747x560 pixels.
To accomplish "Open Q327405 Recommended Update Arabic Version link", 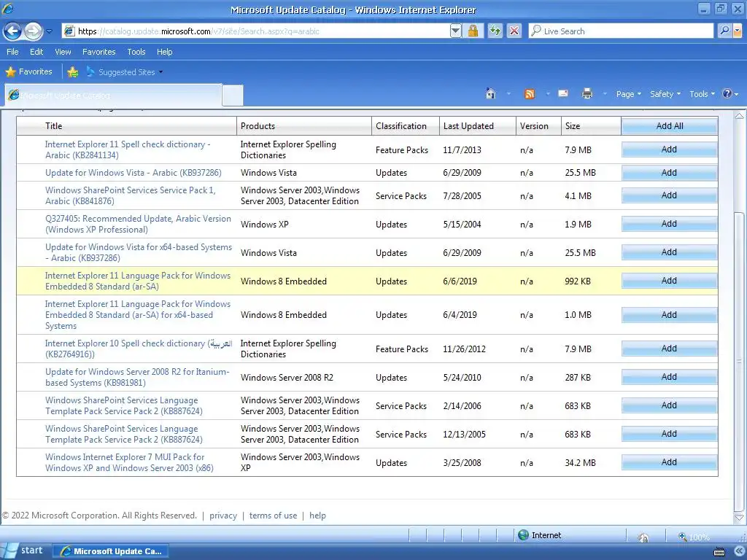I will pos(138,225).
